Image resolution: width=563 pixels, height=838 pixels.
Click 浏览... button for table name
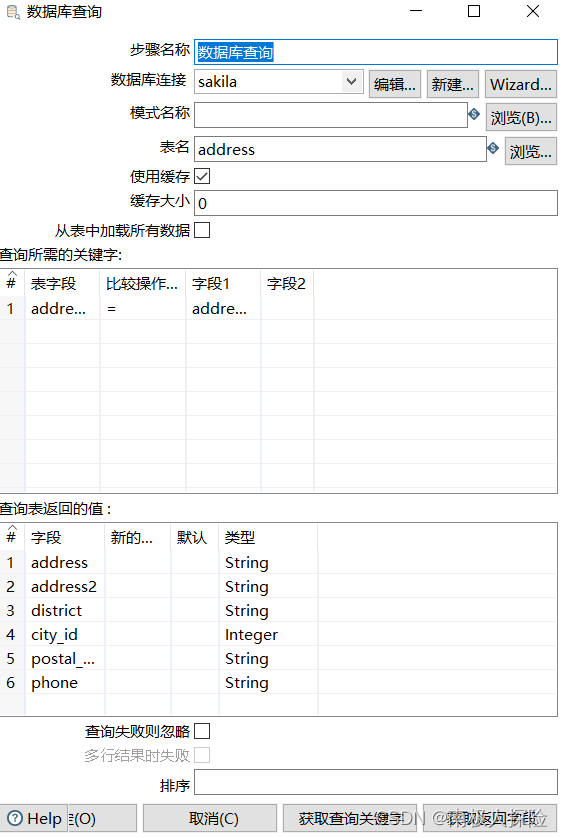[530, 152]
